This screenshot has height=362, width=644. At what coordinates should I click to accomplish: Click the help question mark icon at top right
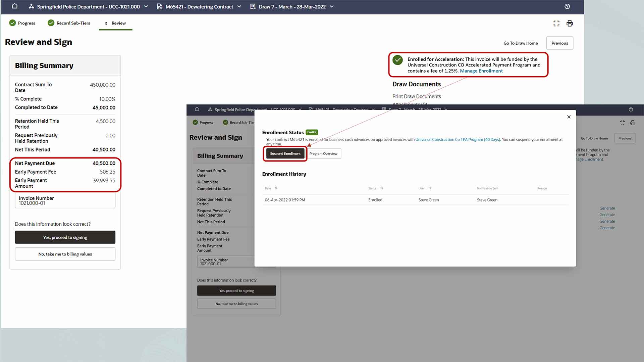tap(567, 6)
